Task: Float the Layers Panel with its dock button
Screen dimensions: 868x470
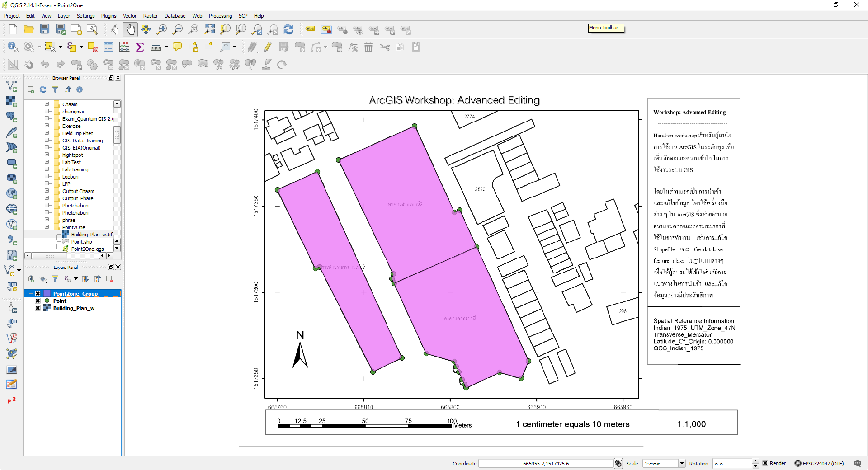Action: coord(111,267)
